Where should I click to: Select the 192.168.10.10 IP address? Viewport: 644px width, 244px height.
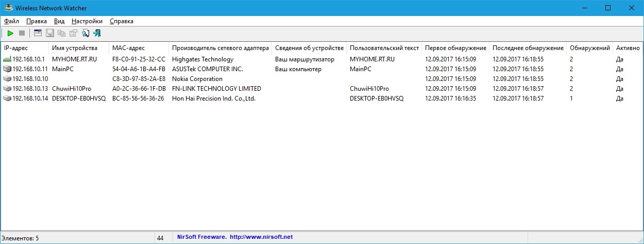pyautogui.click(x=30, y=79)
